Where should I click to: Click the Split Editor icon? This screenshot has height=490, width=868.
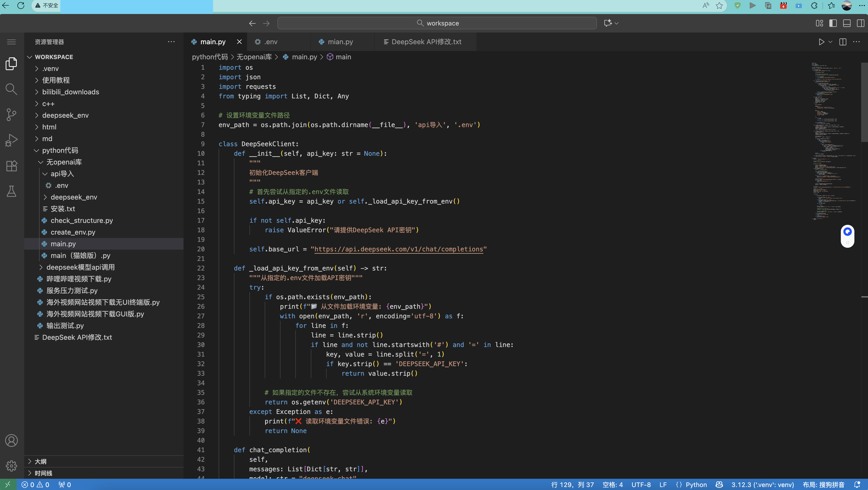click(843, 42)
